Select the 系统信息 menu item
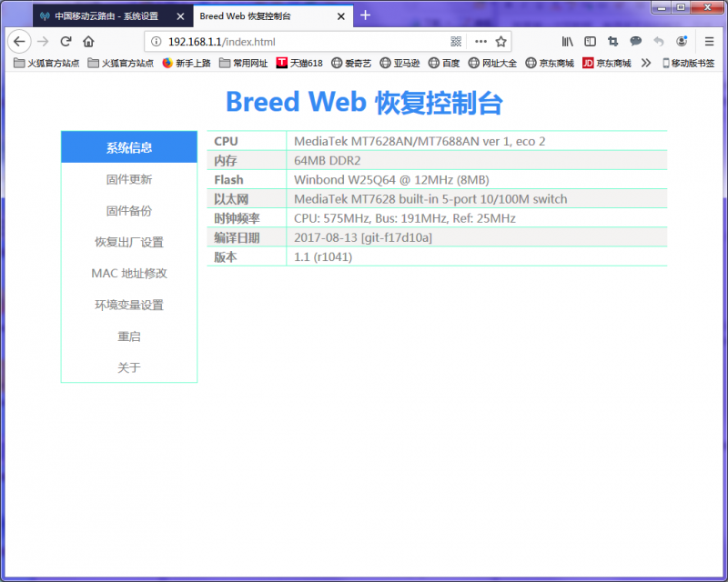This screenshot has height=582, width=728. point(129,147)
